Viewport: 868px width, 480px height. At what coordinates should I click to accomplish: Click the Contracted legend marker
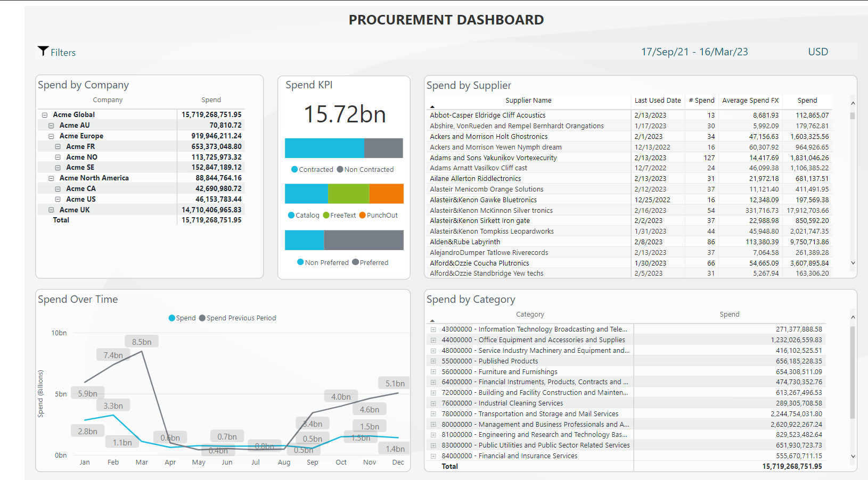coord(294,169)
